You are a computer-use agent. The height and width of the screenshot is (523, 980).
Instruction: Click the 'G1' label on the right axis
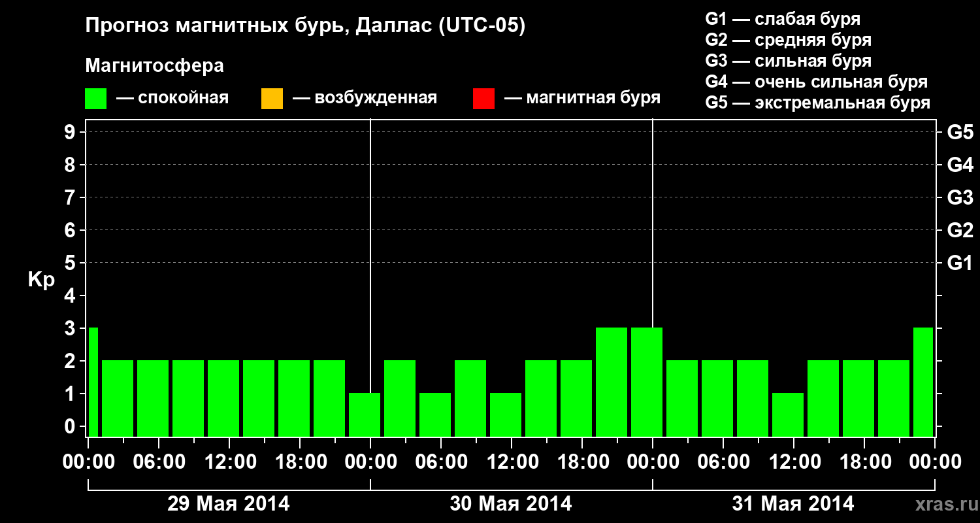tap(960, 263)
